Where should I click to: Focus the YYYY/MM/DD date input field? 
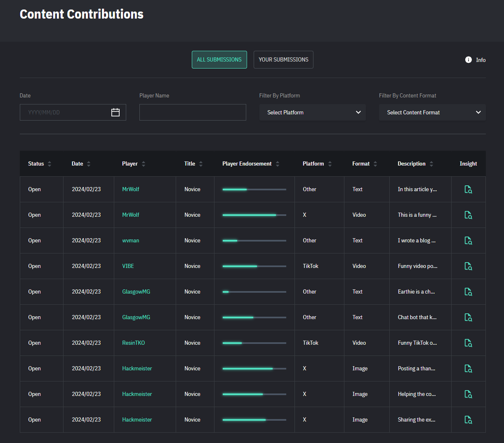click(x=64, y=112)
